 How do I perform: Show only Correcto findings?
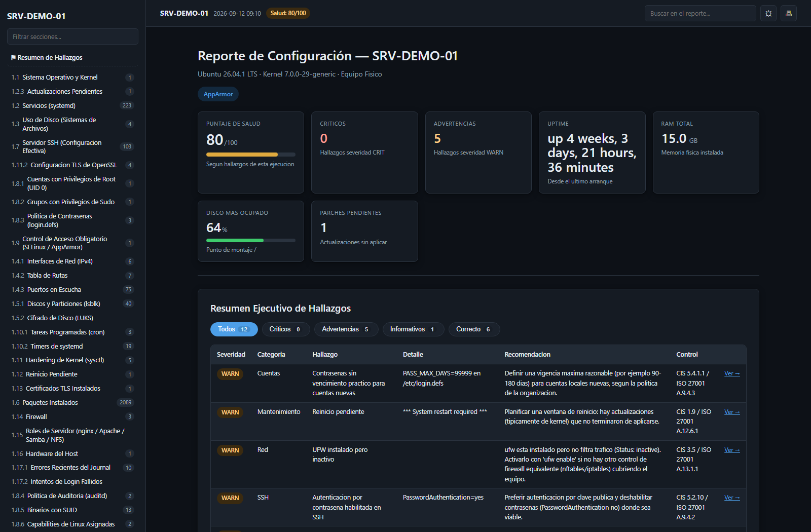(x=474, y=329)
